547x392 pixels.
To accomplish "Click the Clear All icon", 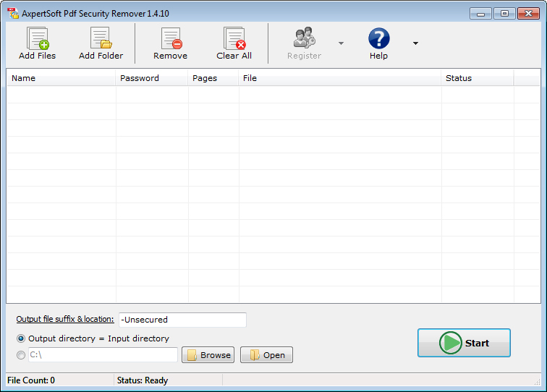I will pos(234,43).
